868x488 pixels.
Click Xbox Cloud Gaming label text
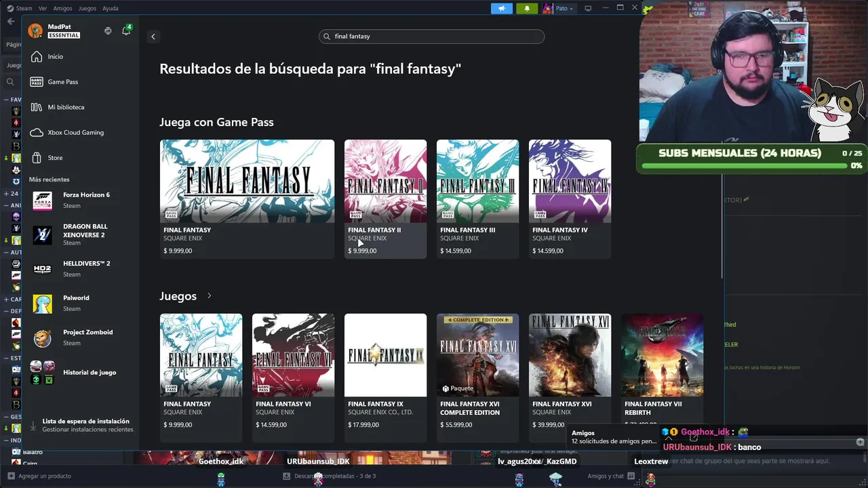pos(76,133)
